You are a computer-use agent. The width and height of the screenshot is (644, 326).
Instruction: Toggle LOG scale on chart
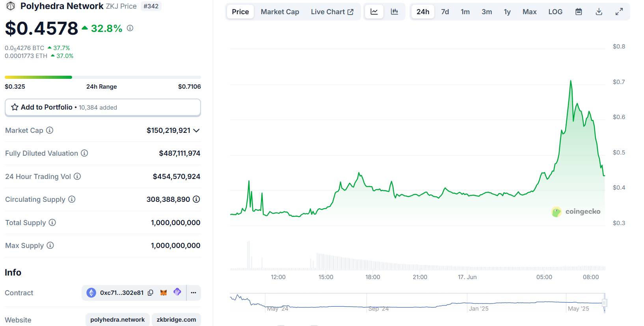tap(555, 12)
